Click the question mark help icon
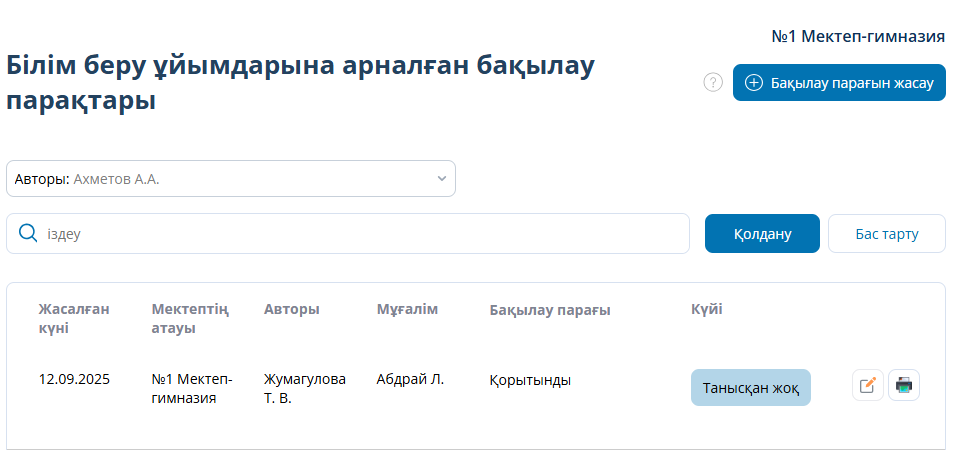956x450 pixels. [x=713, y=83]
